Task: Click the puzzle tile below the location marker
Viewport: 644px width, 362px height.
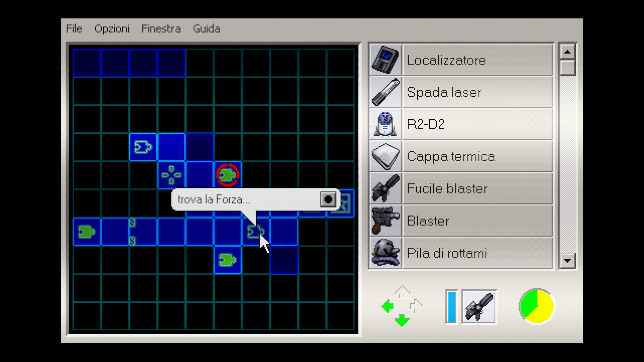Action: pos(228,260)
